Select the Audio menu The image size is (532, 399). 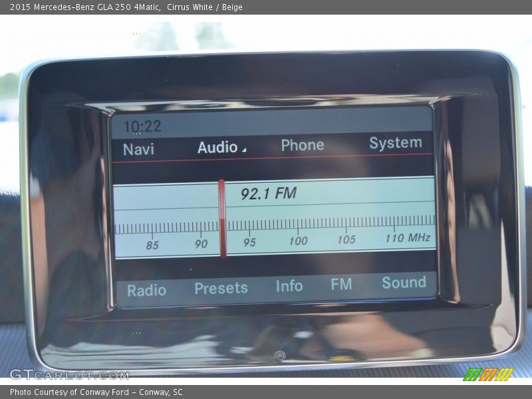pos(217,148)
